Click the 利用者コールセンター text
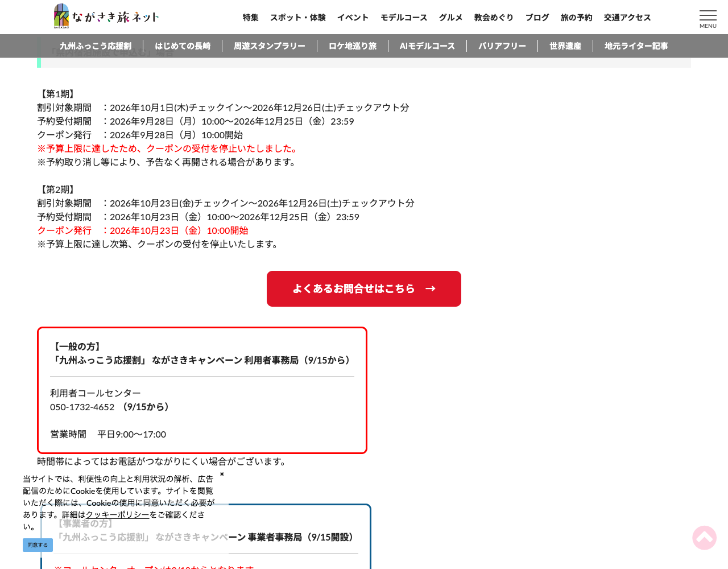Image resolution: width=728 pixels, height=569 pixels. click(x=96, y=393)
